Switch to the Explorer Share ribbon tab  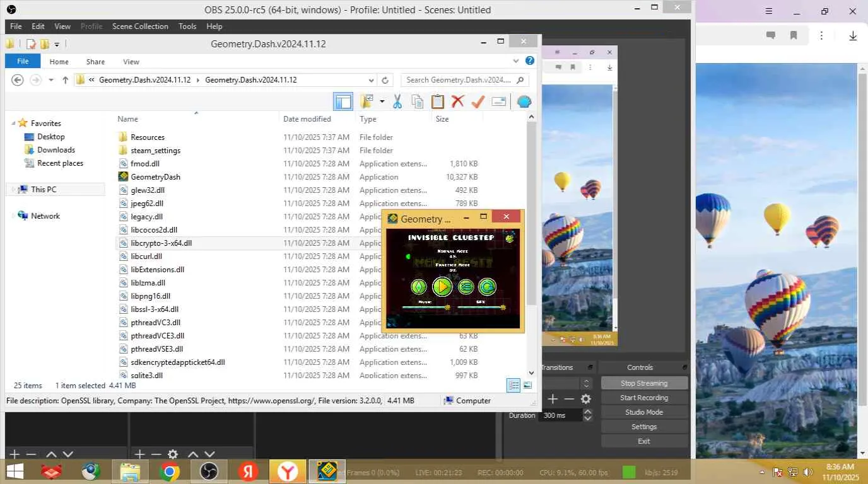point(96,62)
